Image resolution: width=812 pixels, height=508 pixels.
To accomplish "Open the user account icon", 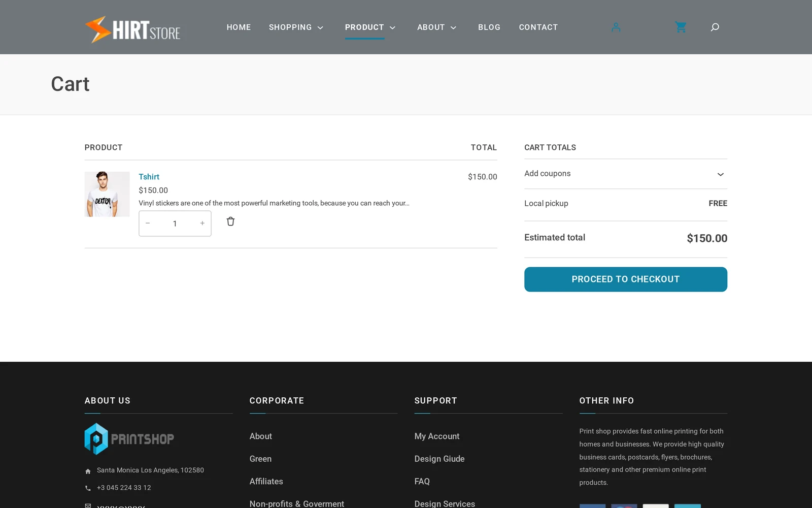I will (x=616, y=27).
